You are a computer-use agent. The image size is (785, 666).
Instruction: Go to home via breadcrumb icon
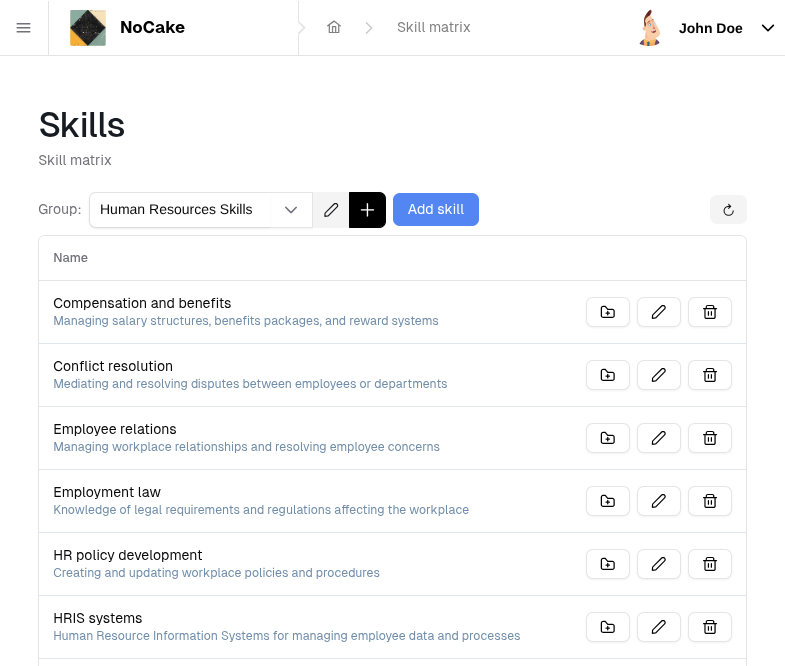[x=334, y=27]
